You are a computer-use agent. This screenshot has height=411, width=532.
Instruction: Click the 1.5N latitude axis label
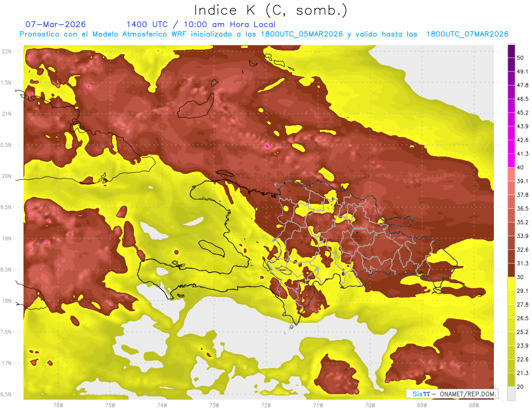click(7, 82)
